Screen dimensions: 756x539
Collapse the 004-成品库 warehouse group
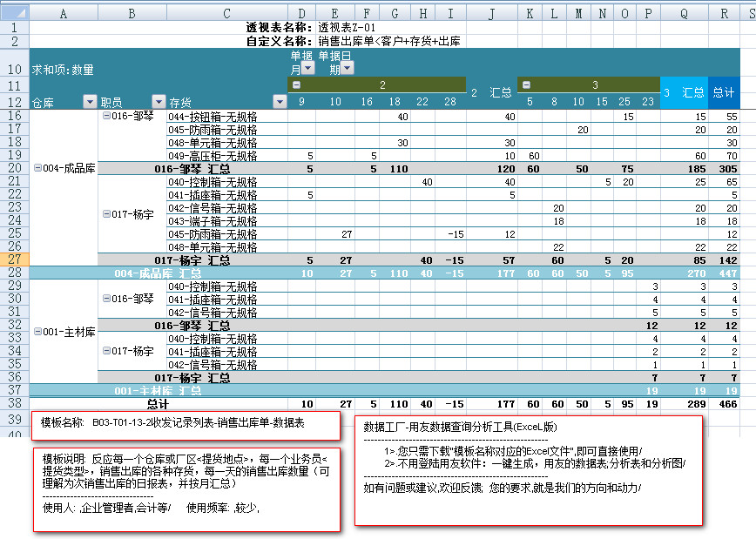tap(37, 168)
